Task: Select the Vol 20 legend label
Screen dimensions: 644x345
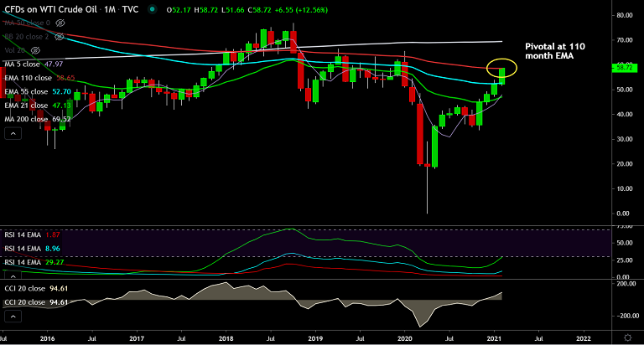Action: click(x=15, y=50)
